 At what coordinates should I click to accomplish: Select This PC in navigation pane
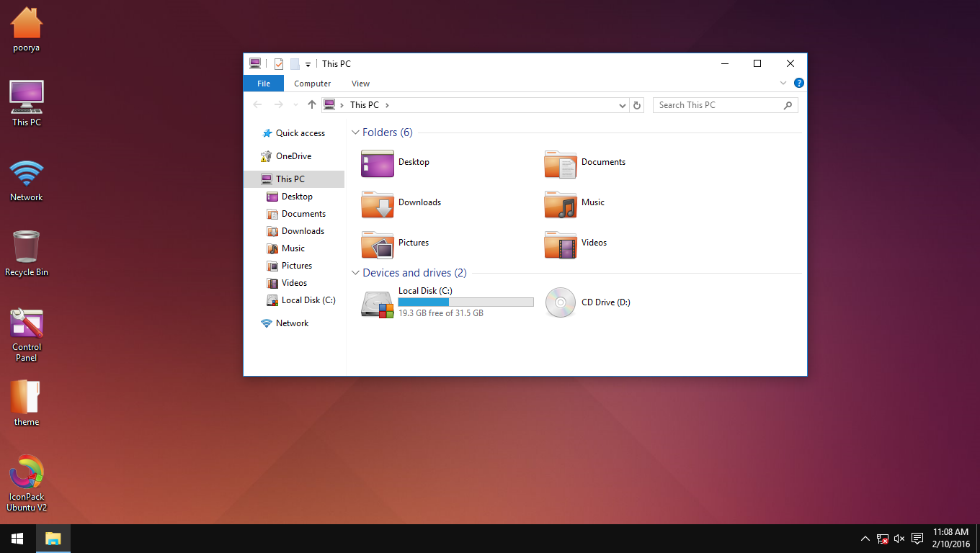point(294,179)
